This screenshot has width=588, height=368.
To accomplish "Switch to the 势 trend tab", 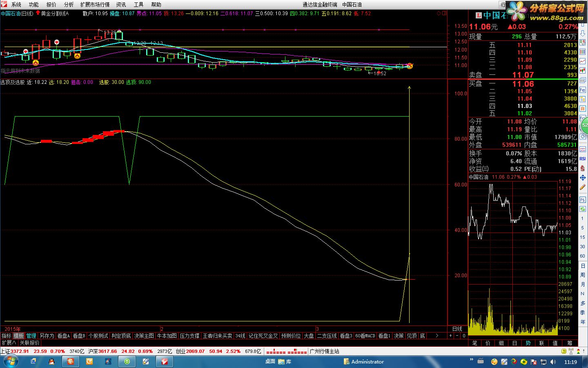I will coord(528,343).
